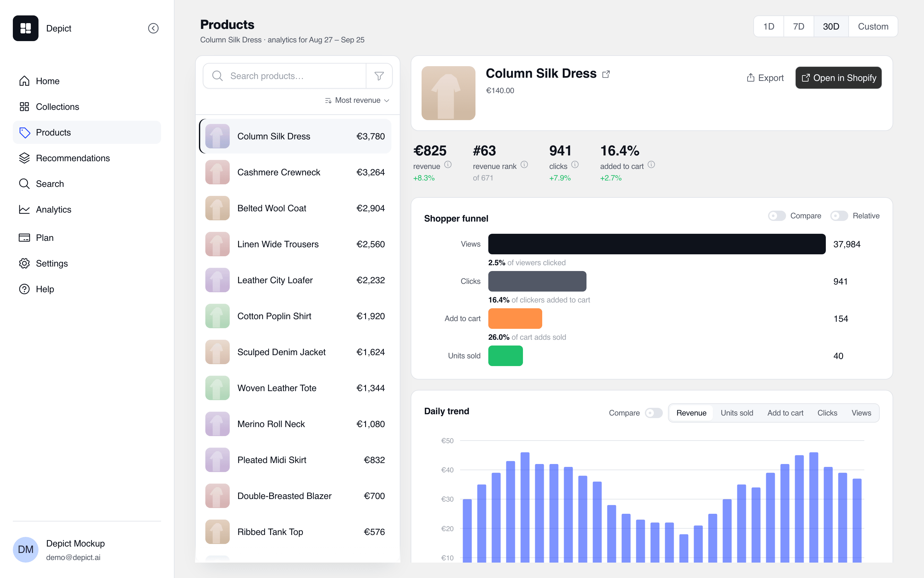This screenshot has height=578, width=924.
Task: Switch Daily trend to Clicks
Action: click(x=827, y=413)
